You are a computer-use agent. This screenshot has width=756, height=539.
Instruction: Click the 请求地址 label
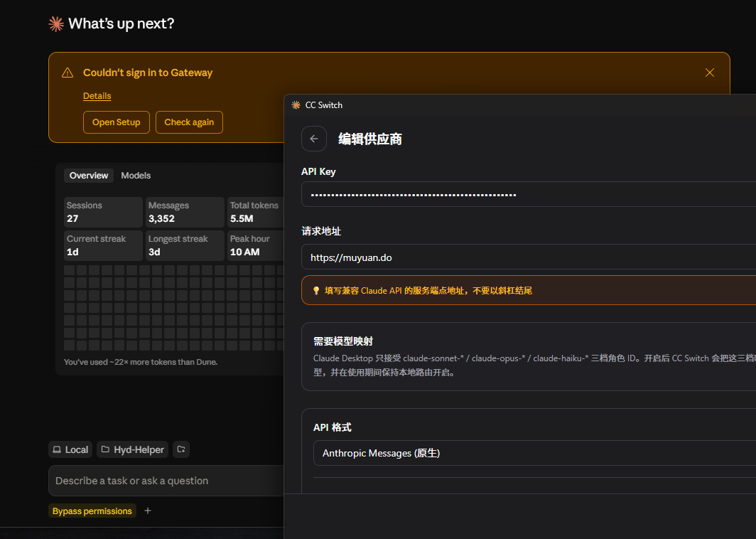coord(321,232)
